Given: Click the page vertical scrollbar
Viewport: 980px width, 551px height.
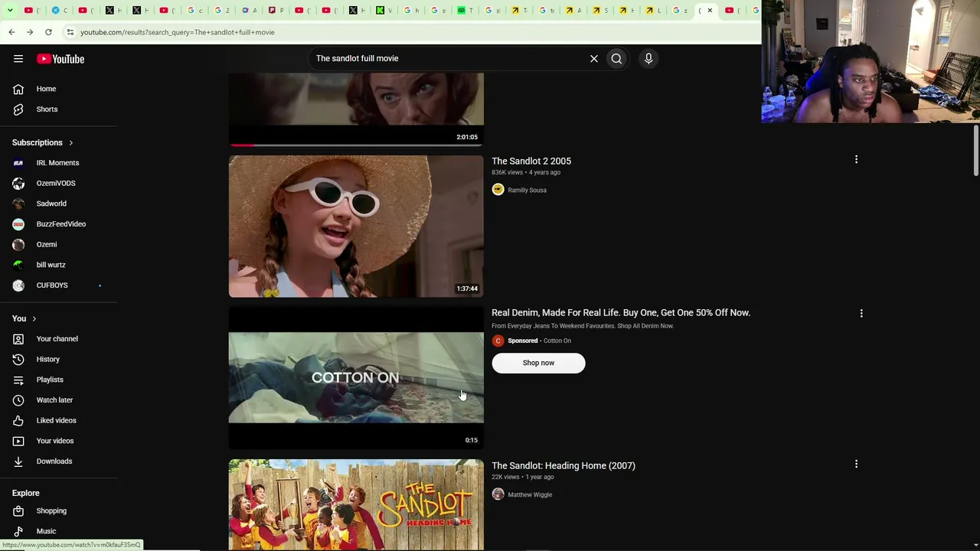Looking at the screenshot, I should pos(976,149).
